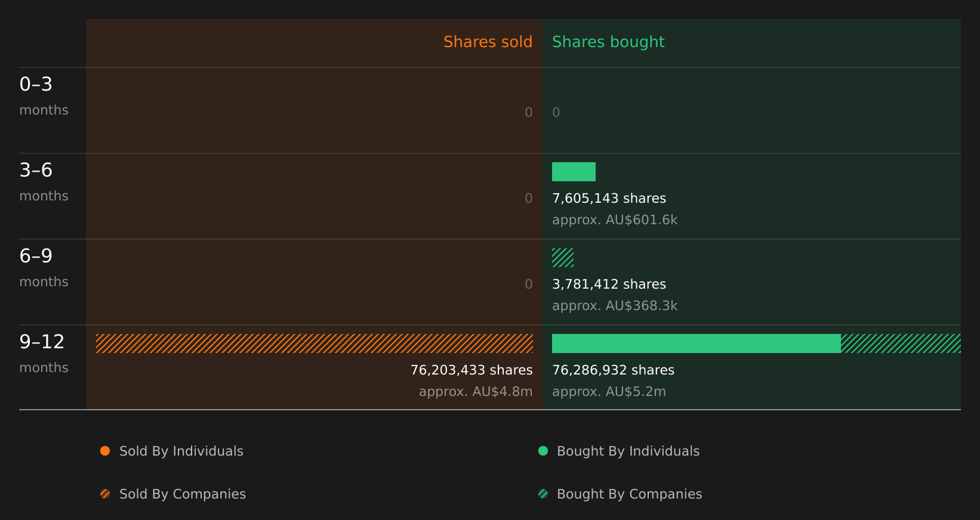Click the approx. AU$368.3k value
980x520 pixels.
pos(615,306)
